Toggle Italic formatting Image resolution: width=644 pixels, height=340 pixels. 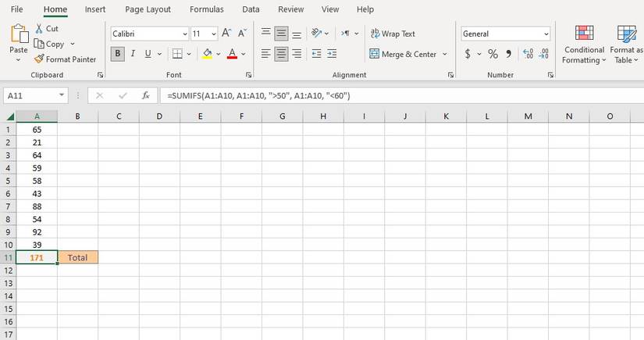[133, 53]
